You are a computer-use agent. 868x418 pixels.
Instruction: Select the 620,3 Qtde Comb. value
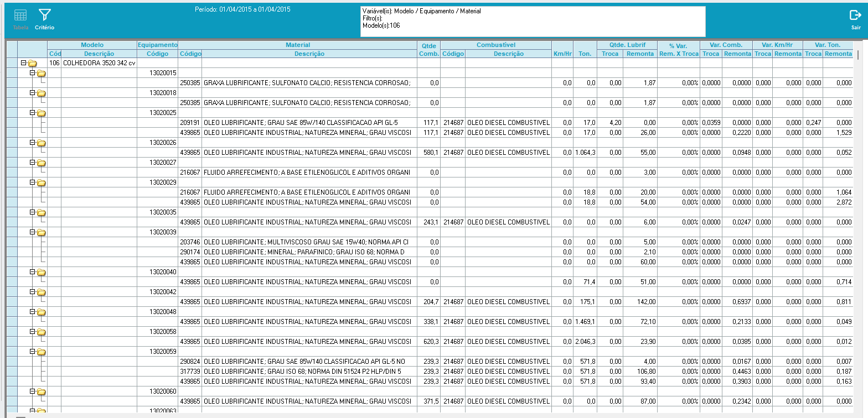(429, 342)
